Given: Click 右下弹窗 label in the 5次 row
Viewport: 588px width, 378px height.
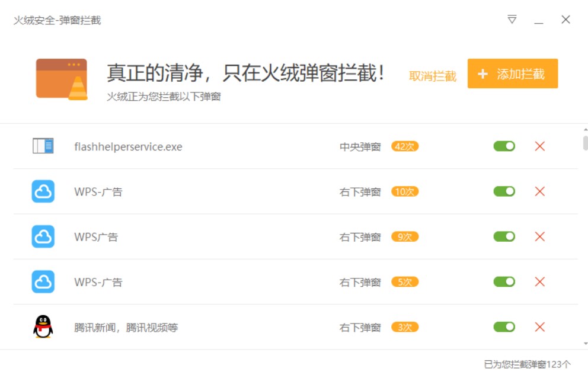Looking at the screenshot, I should tap(360, 283).
